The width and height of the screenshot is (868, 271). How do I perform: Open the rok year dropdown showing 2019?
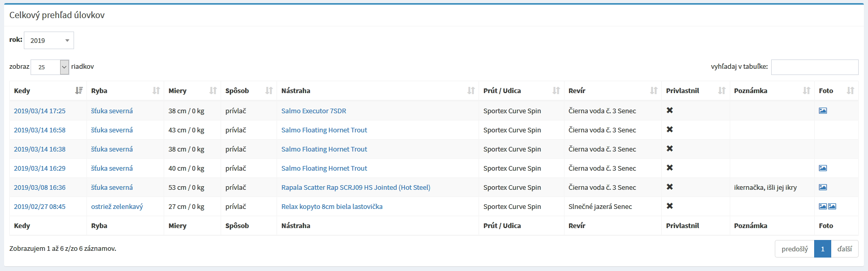(49, 40)
